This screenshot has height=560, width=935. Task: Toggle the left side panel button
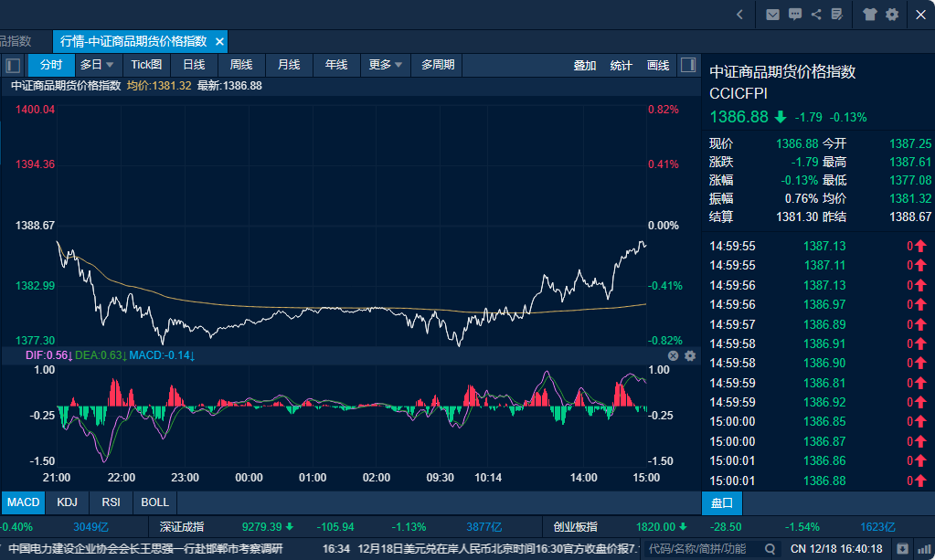[x=13, y=65]
